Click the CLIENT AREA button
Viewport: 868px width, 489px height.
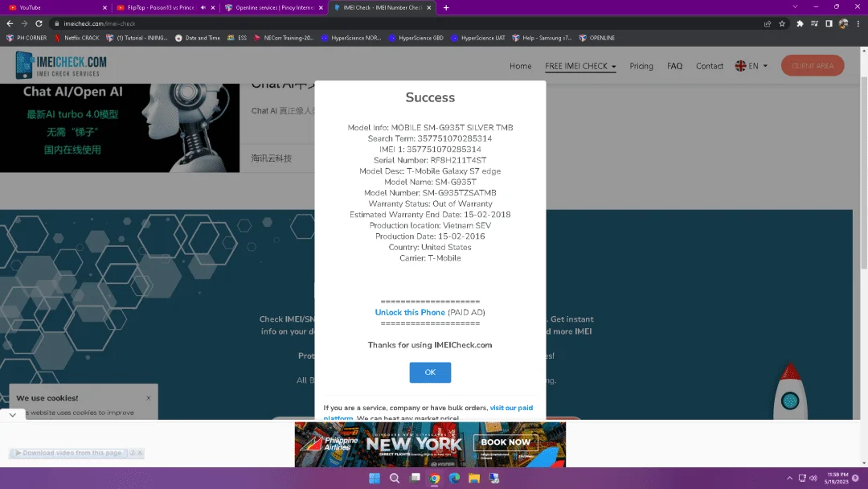[x=812, y=65]
